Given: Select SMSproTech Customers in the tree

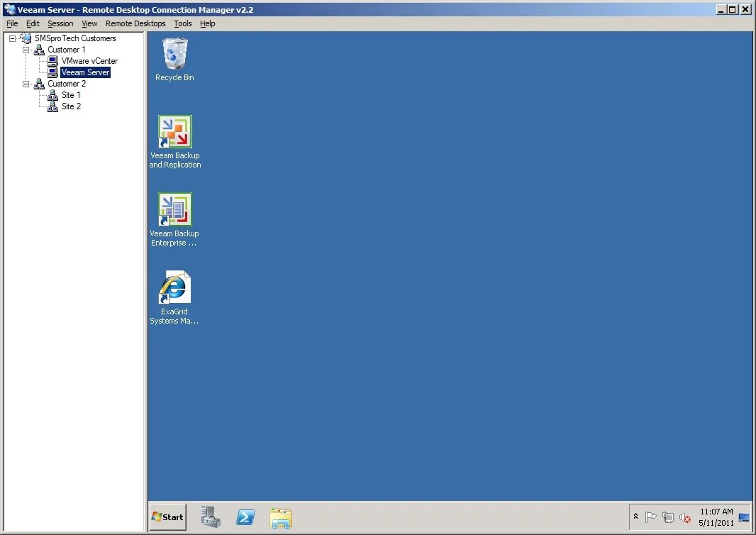Looking at the screenshot, I should click(x=75, y=38).
